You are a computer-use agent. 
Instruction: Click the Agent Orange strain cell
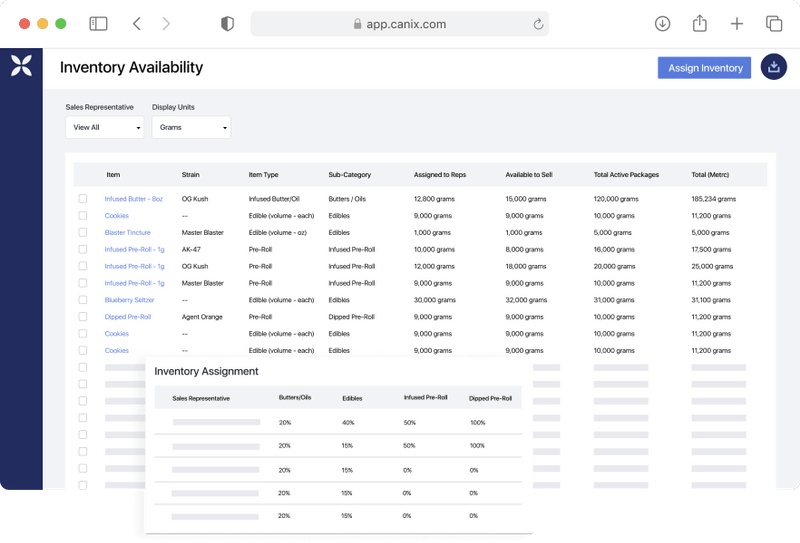[x=202, y=317]
